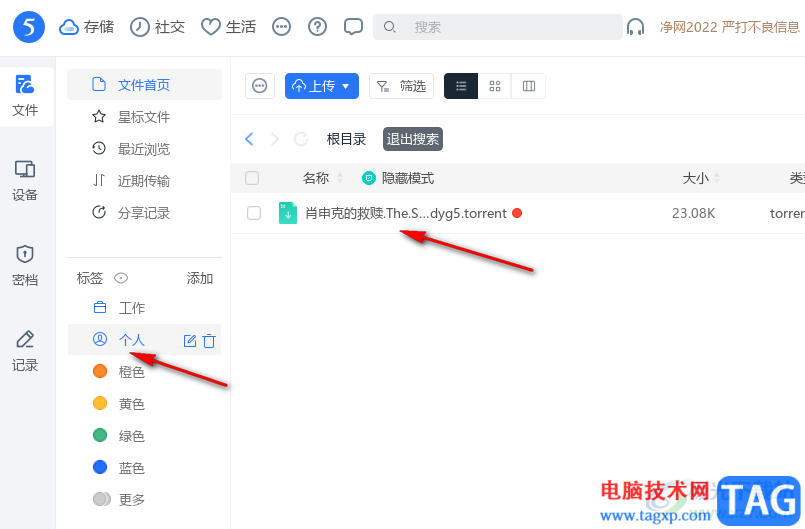Click 退出搜索 to exit search

tap(413, 139)
